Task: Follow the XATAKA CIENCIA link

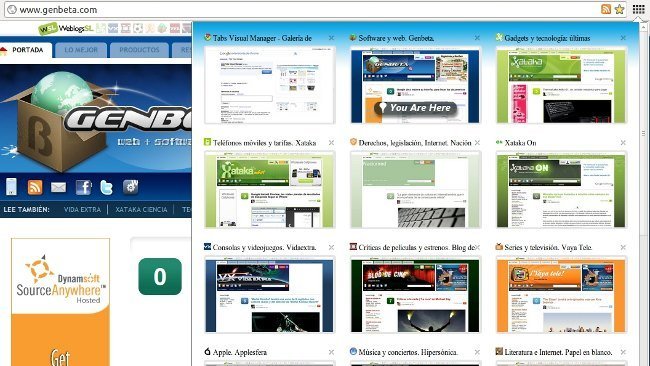Action: click(141, 210)
